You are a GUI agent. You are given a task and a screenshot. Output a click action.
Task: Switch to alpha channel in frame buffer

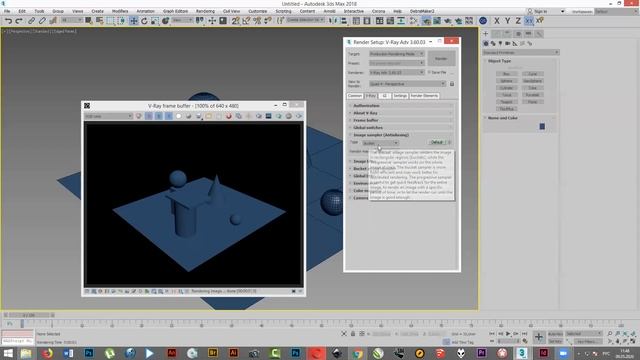click(x=178, y=116)
